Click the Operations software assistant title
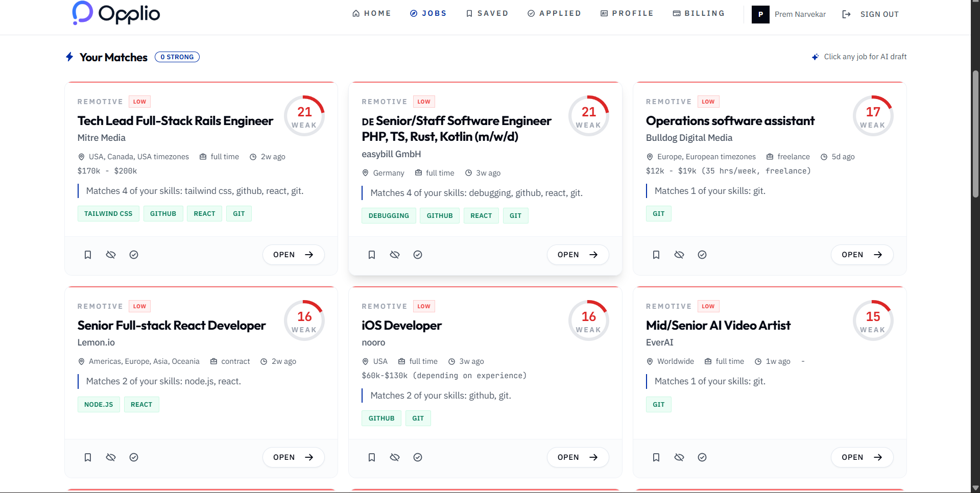The image size is (980, 493). coord(730,121)
